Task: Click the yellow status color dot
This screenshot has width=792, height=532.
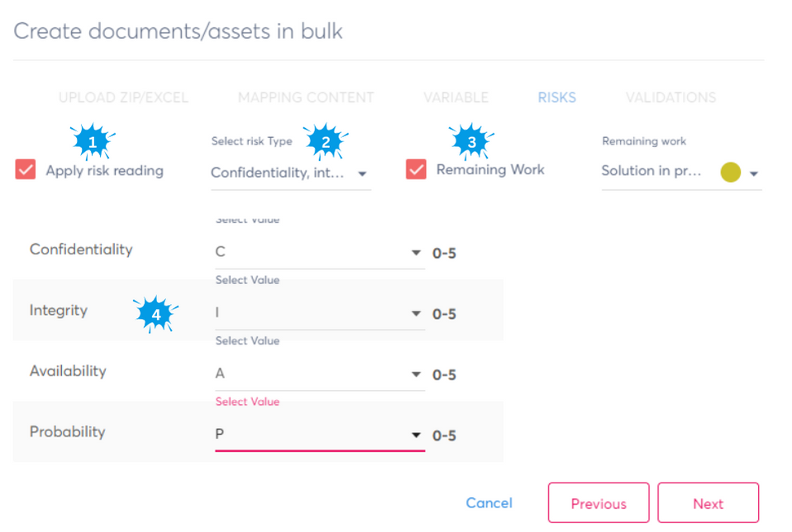Action: [x=730, y=172]
